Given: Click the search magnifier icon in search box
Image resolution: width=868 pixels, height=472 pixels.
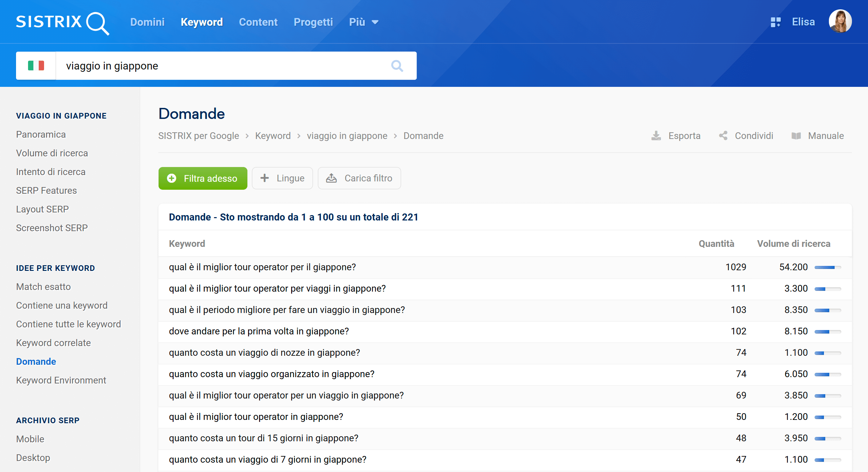Looking at the screenshot, I should pyautogui.click(x=397, y=66).
